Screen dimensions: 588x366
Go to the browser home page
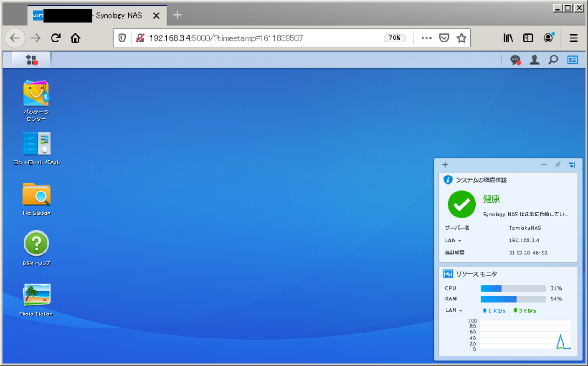coord(76,38)
